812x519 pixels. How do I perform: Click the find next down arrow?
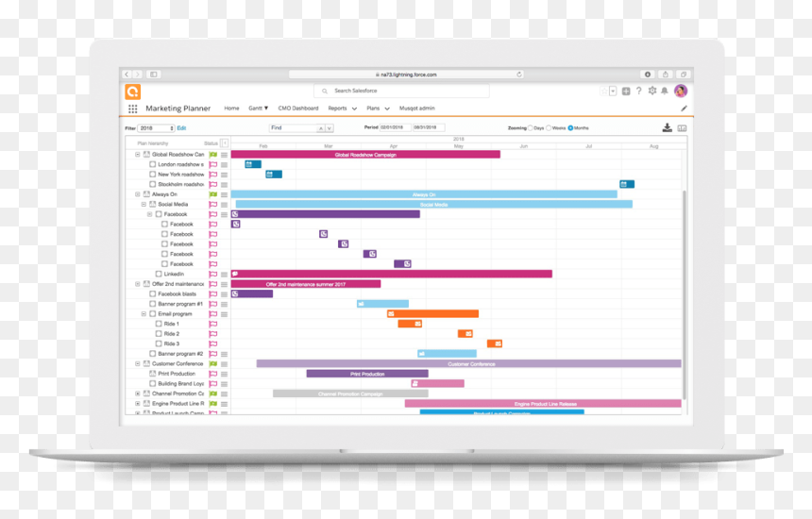click(330, 128)
